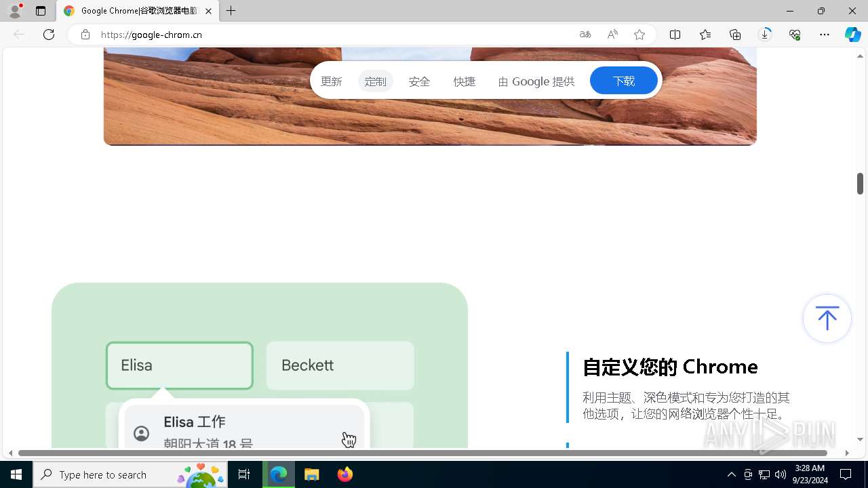Open the tab actions menu icon
This screenshot has width=868, height=488.
pos(41,11)
